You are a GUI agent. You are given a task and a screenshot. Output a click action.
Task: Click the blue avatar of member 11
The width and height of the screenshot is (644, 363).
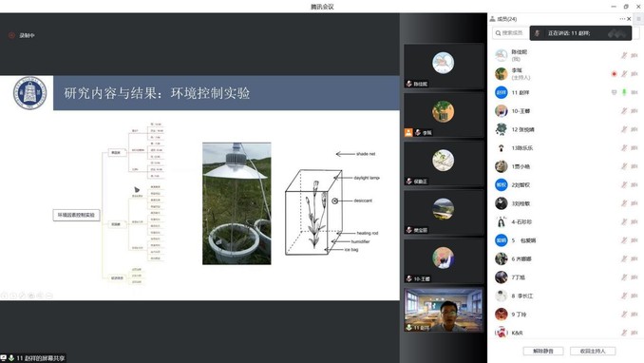tap(502, 92)
